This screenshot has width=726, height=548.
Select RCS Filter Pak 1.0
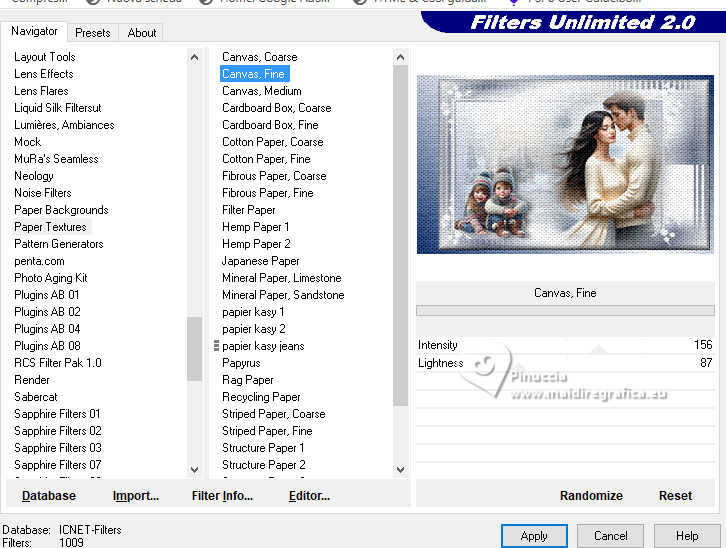pos(57,363)
